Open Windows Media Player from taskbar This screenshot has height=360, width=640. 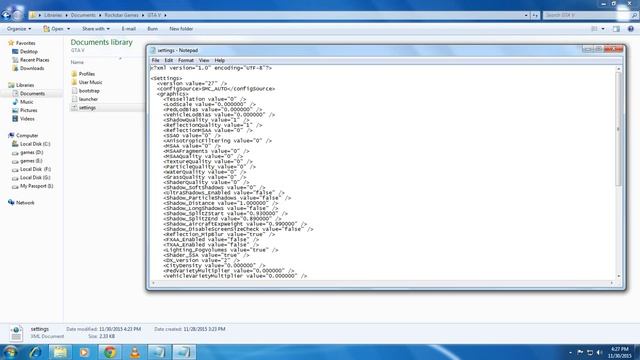point(84,352)
